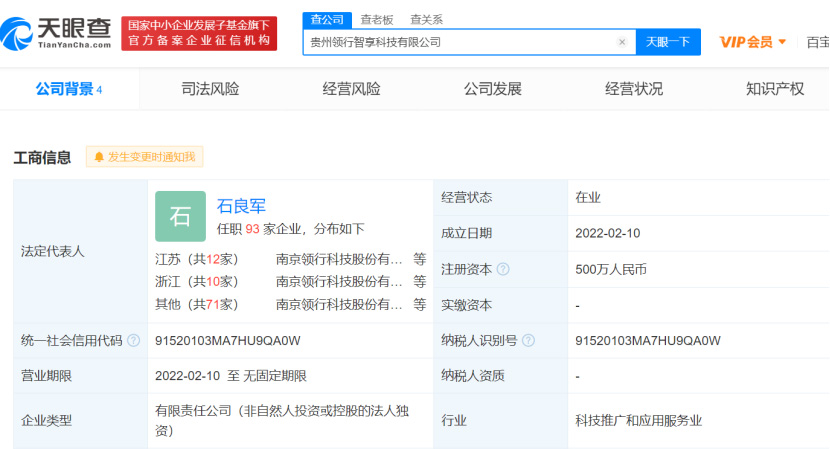Clear the search box with the X icon
Screen dimensions: 830x449
tap(622, 42)
